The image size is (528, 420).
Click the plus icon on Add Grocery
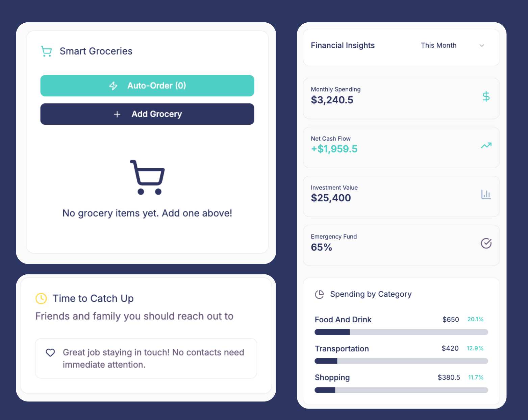pos(117,114)
